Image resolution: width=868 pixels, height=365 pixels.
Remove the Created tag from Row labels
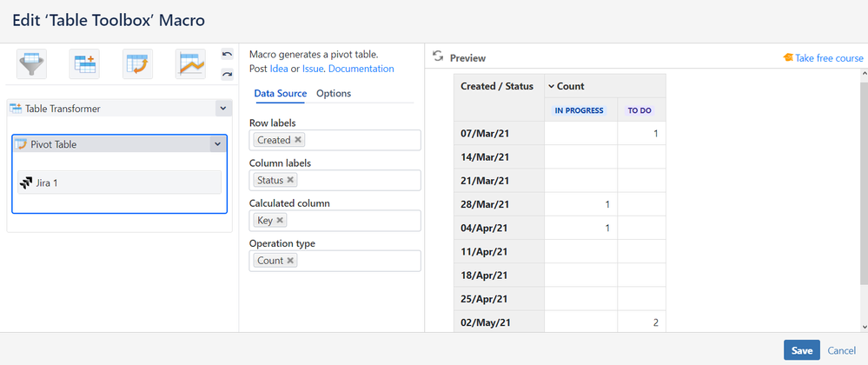298,140
